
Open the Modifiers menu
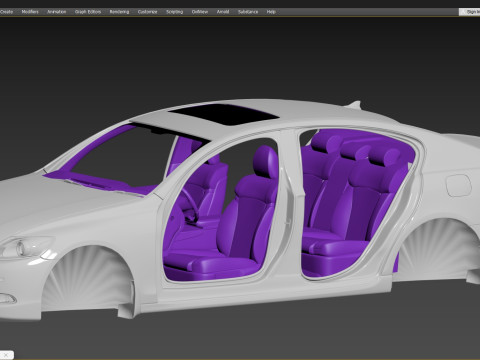(x=30, y=12)
